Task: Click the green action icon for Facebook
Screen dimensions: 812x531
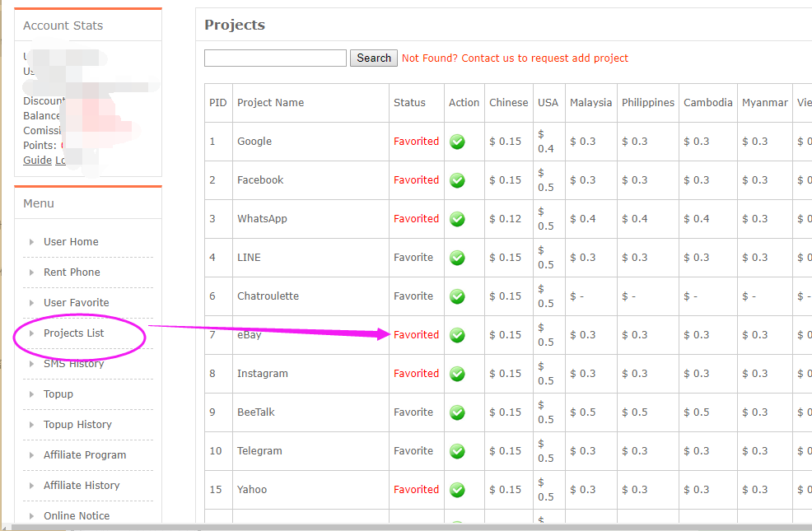Action: (457, 180)
